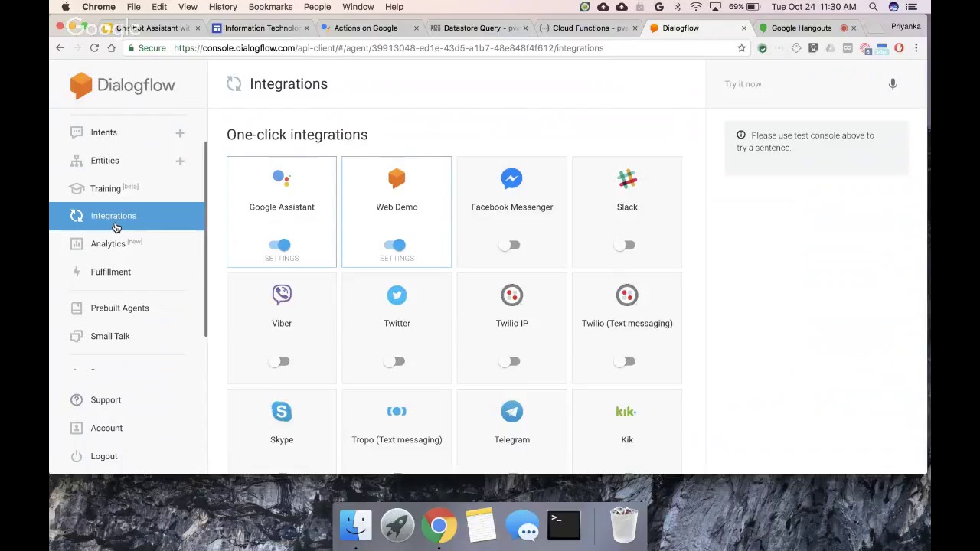980x551 pixels.
Task: Open the Account page link
Action: 106,428
